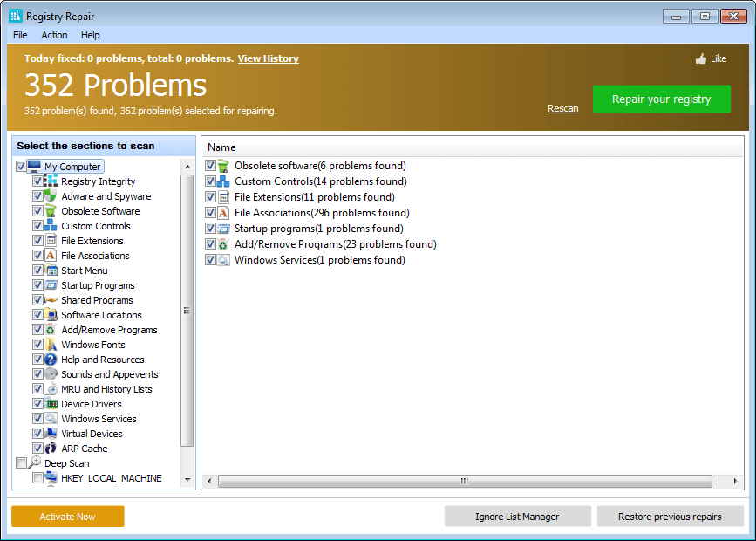The image size is (756, 541).
Task: Click the ARP Cache footprints icon
Action: coord(51,449)
